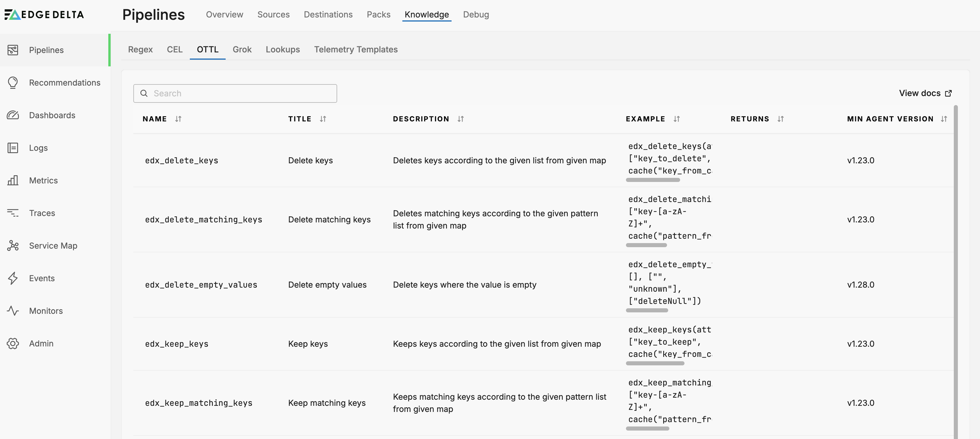
Task: Open the Logs sidebar icon
Action: (x=13, y=148)
